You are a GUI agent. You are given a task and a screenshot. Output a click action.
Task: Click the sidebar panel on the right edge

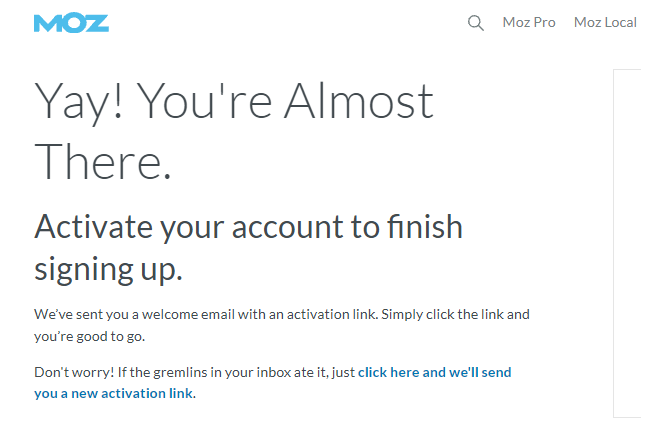[630, 243]
